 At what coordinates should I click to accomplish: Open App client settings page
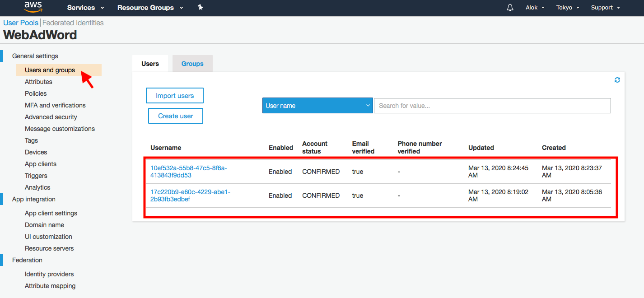(51, 213)
